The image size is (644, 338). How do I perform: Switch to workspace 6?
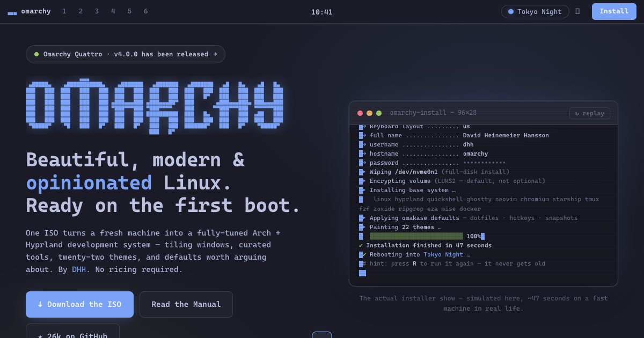145,11
